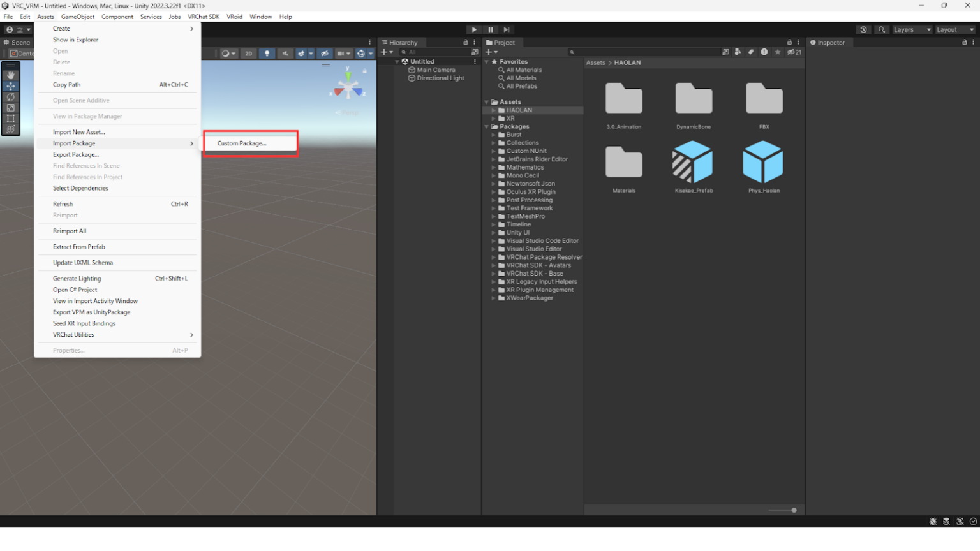Open the Layout dropdown
Screen dimensions: 980x551
tap(954, 29)
